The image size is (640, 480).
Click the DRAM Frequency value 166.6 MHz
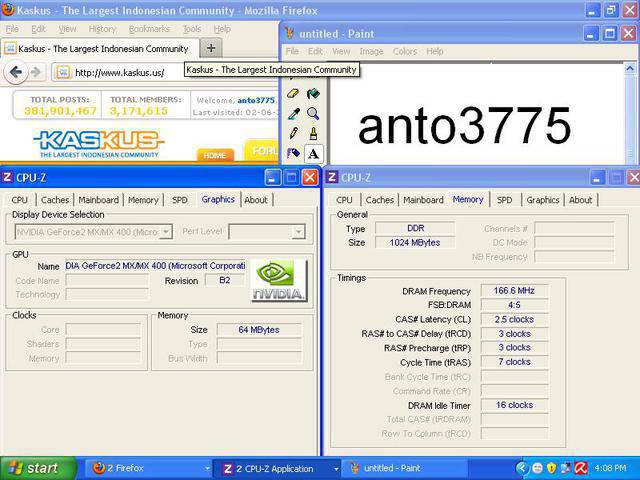point(514,291)
